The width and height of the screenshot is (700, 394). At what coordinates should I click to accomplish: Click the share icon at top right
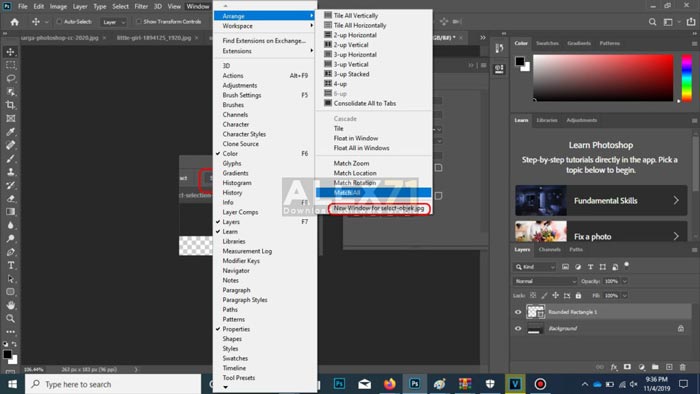pos(691,22)
